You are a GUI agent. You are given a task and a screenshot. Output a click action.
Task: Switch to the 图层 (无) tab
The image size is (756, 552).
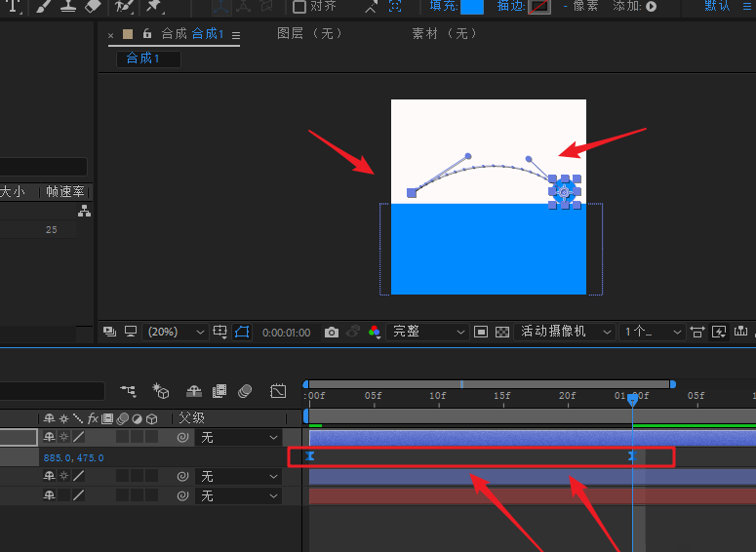pyautogui.click(x=309, y=34)
